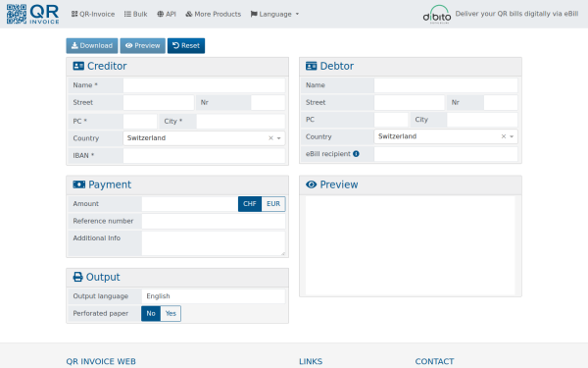Clear the Creditor country selection with the x
Image resolution: width=588 pixels, height=368 pixels.
point(270,138)
